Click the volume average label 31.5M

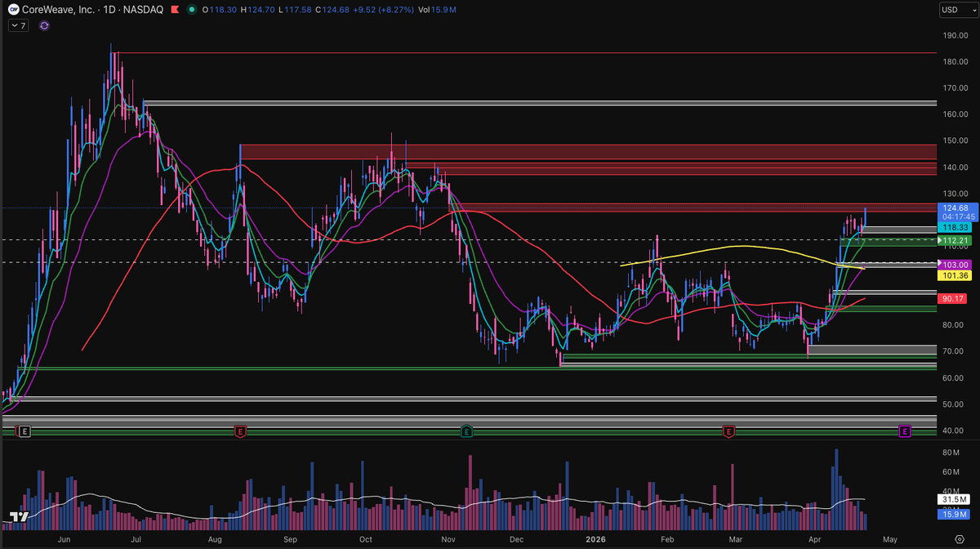pos(954,499)
